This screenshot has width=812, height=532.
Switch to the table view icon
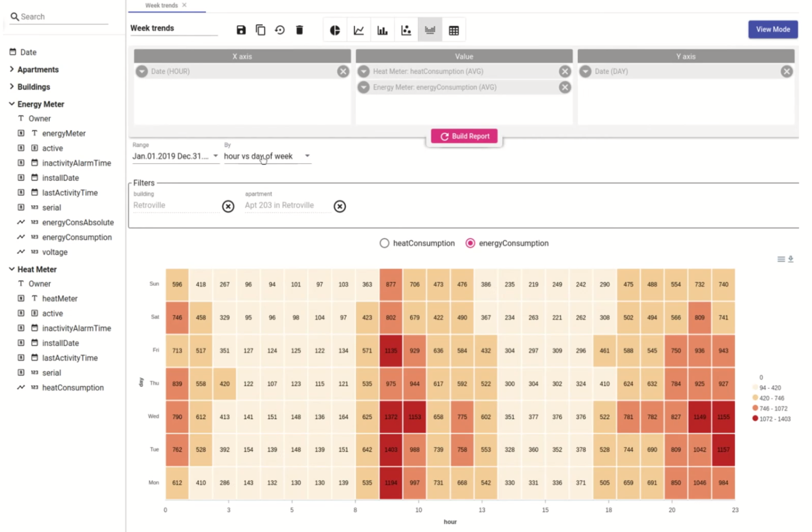click(454, 31)
